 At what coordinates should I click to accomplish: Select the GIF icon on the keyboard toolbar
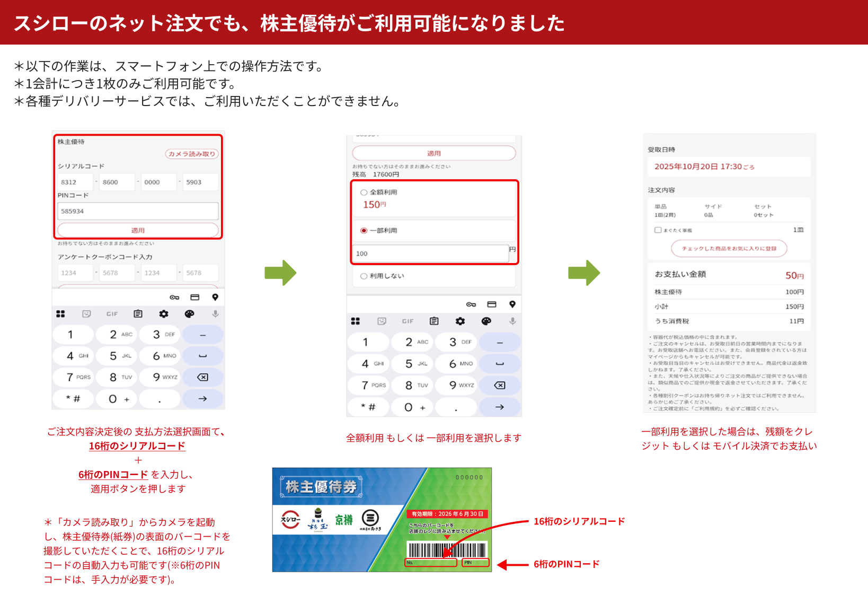(x=112, y=314)
